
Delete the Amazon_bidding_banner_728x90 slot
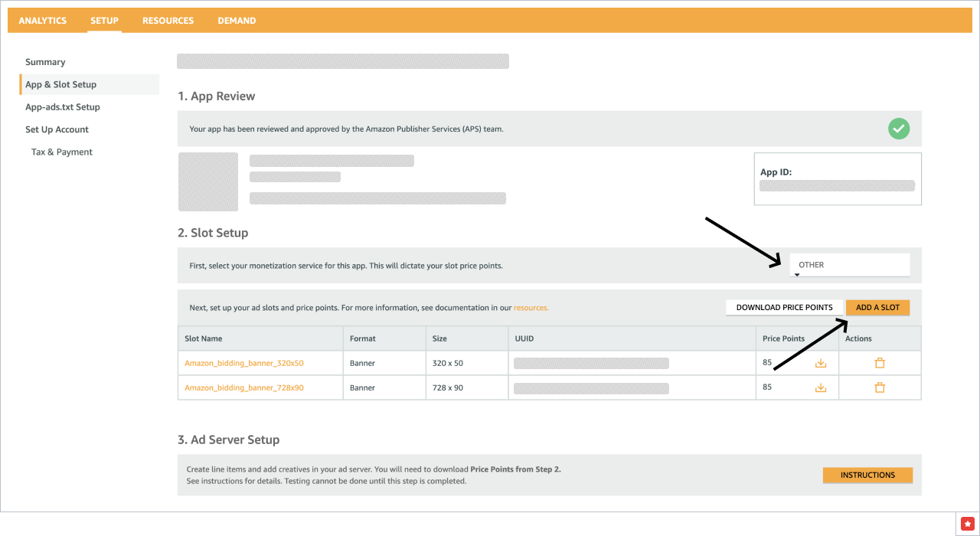[x=880, y=388]
